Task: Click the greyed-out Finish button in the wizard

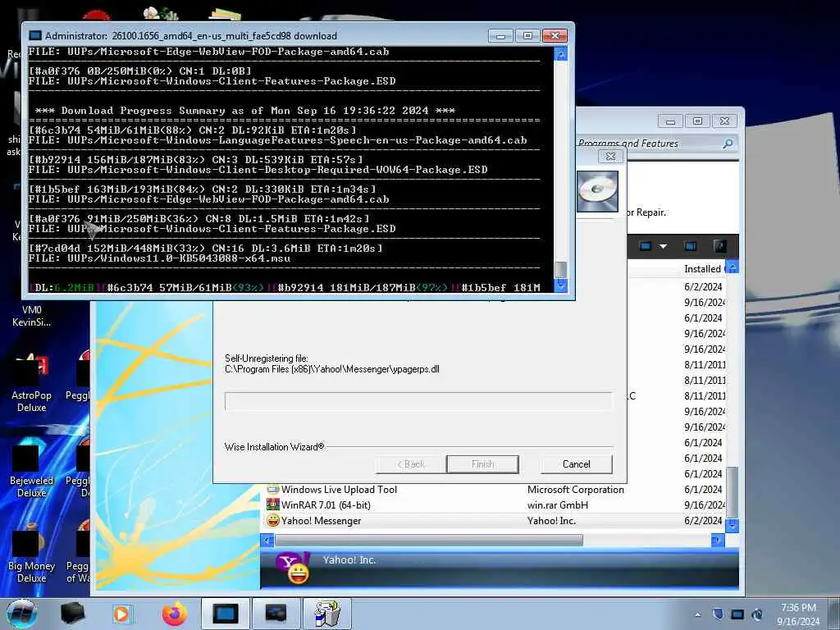Action: pos(482,464)
